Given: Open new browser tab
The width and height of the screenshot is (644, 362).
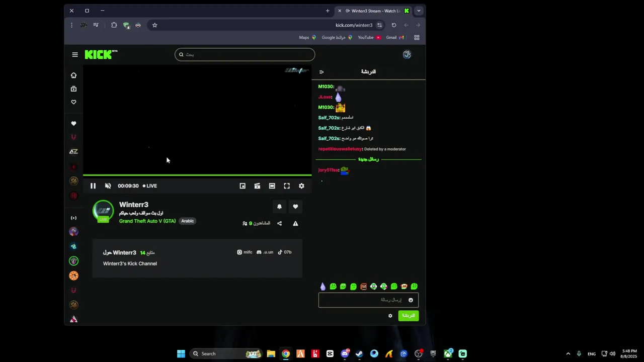Looking at the screenshot, I should [328, 11].
